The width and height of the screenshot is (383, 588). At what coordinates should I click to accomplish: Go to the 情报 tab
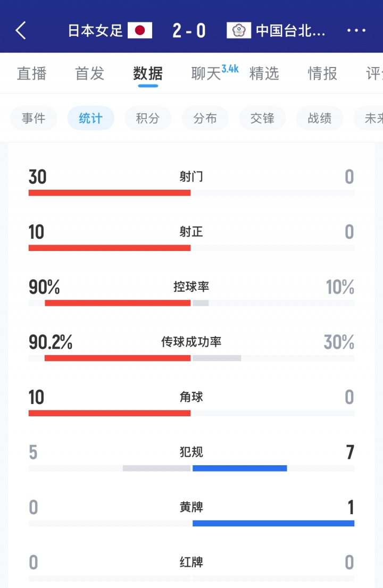click(322, 73)
